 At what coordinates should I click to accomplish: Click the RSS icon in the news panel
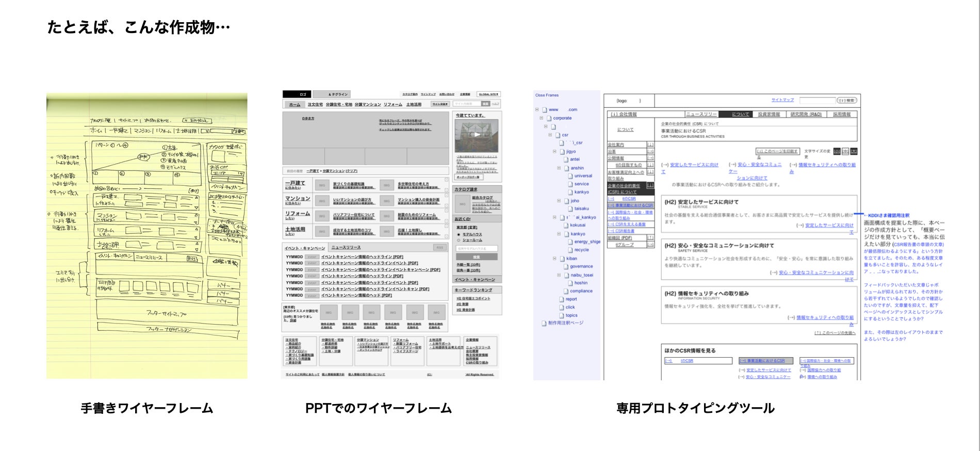pyautogui.click(x=439, y=248)
